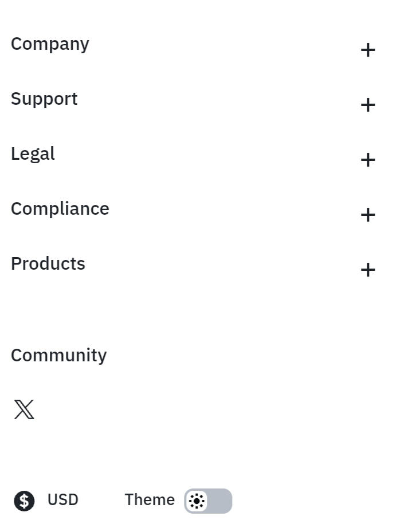The image size is (404, 532).
Task: Click the dollar sign currency icon
Action: pos(24,501)
